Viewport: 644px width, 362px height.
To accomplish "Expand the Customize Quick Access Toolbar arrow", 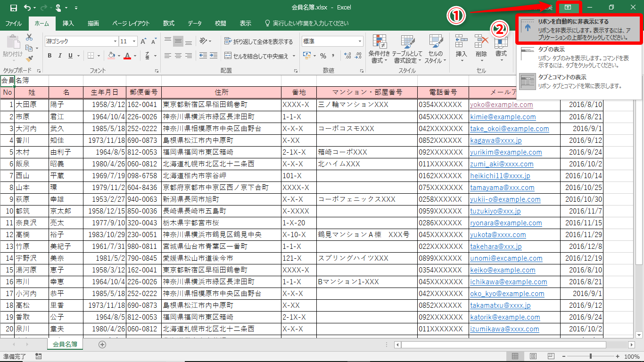I will (x=76, y=8).
